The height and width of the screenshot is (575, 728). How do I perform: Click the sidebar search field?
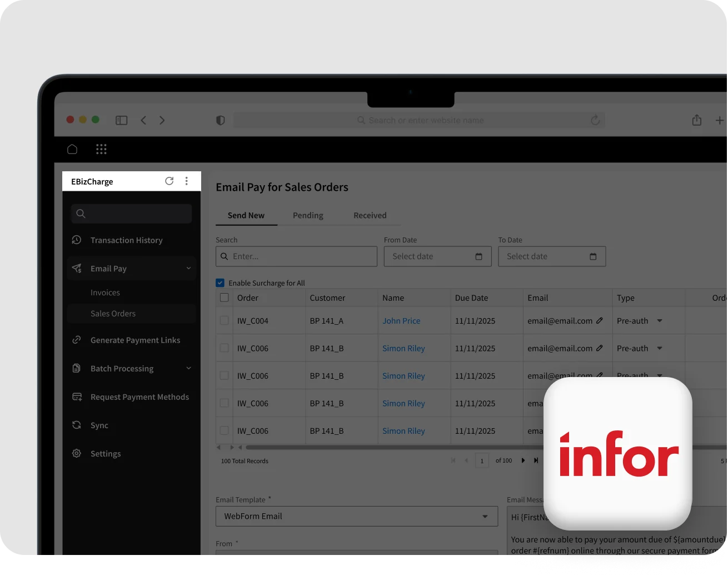[131, 214]
